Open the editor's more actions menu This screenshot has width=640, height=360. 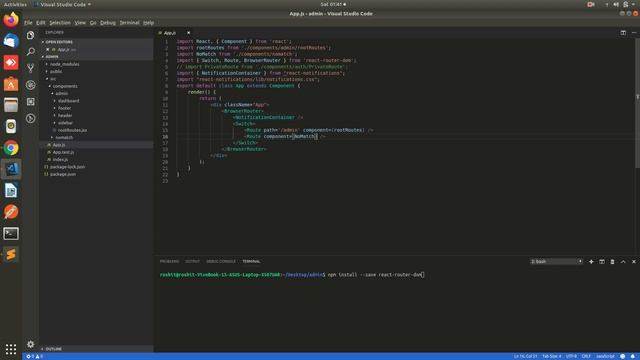pyautogui.click(x=633, y=33)
